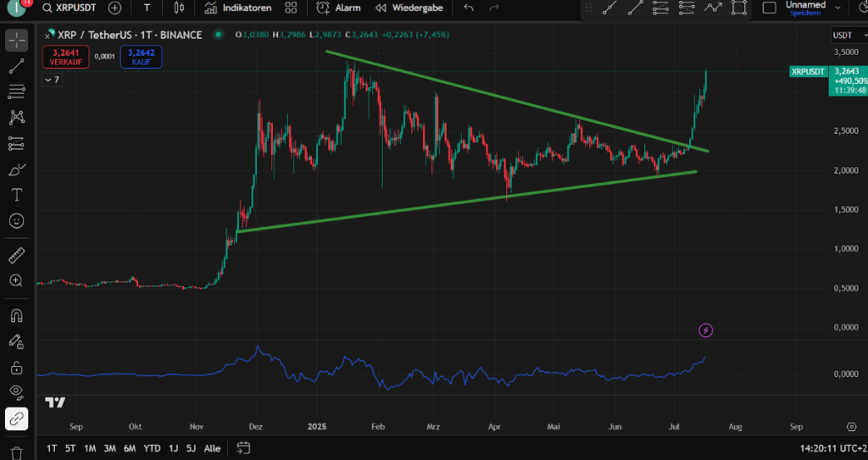Open the Fibonacci retracement tools

[x=16, y=91]
